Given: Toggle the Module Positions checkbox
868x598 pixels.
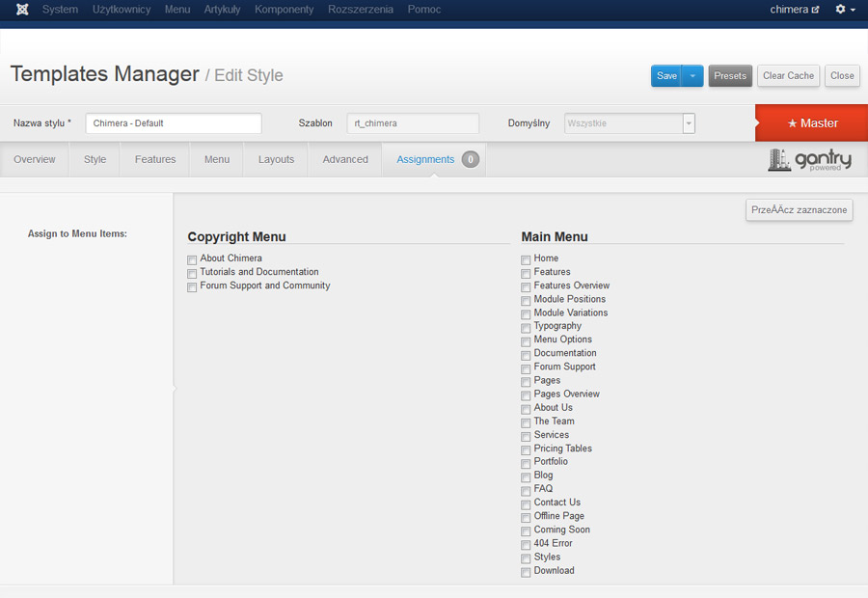Looking at the screenshot, I should tap(526, 301).
